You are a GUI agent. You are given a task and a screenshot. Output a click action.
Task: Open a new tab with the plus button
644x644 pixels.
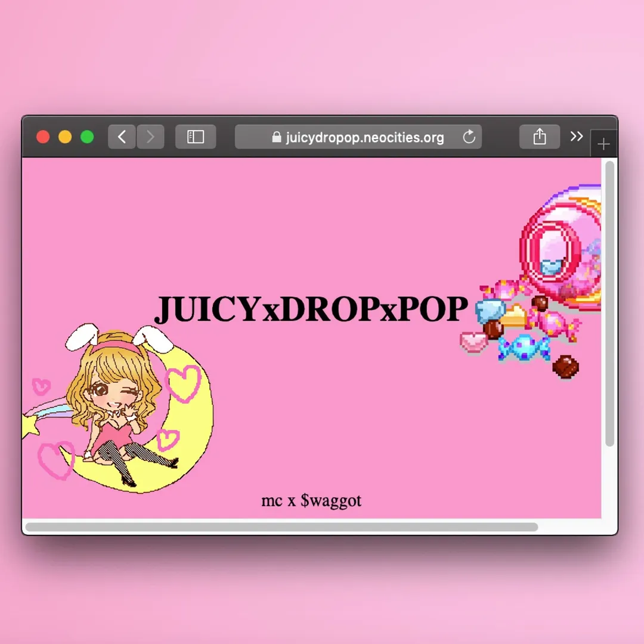click(603, 144)
